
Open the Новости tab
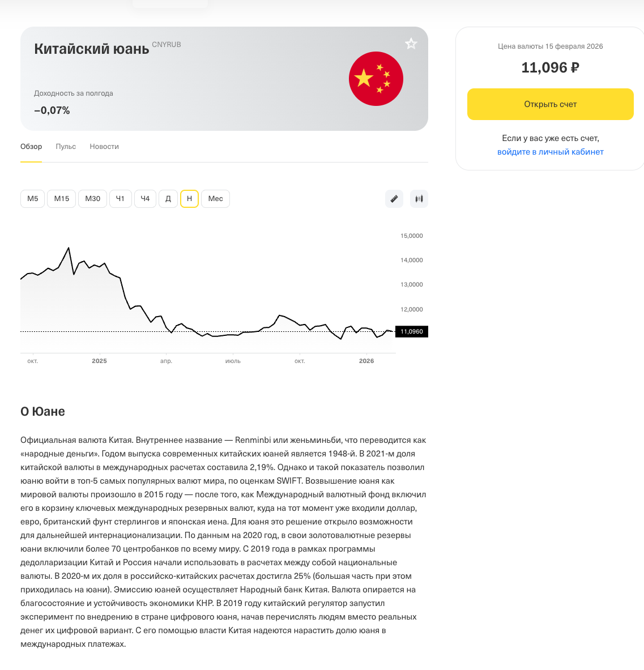coord(104,147)
